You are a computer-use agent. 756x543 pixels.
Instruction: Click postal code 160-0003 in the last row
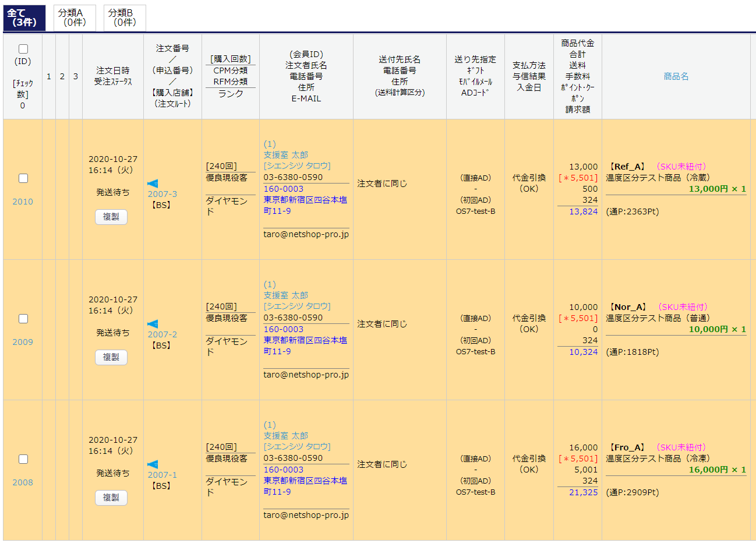point(283,470)
